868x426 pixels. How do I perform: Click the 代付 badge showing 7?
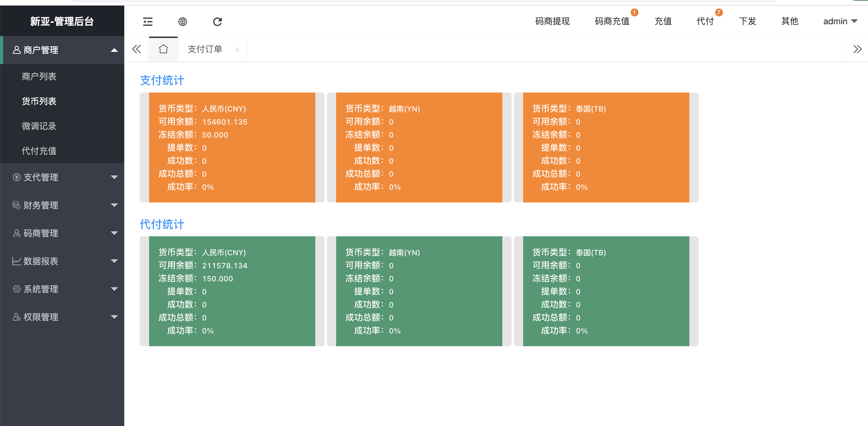point(719,12)
